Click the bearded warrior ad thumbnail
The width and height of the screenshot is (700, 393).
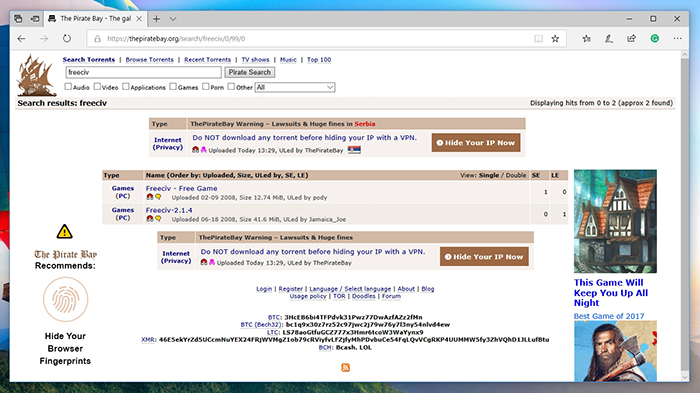(615, 351)
